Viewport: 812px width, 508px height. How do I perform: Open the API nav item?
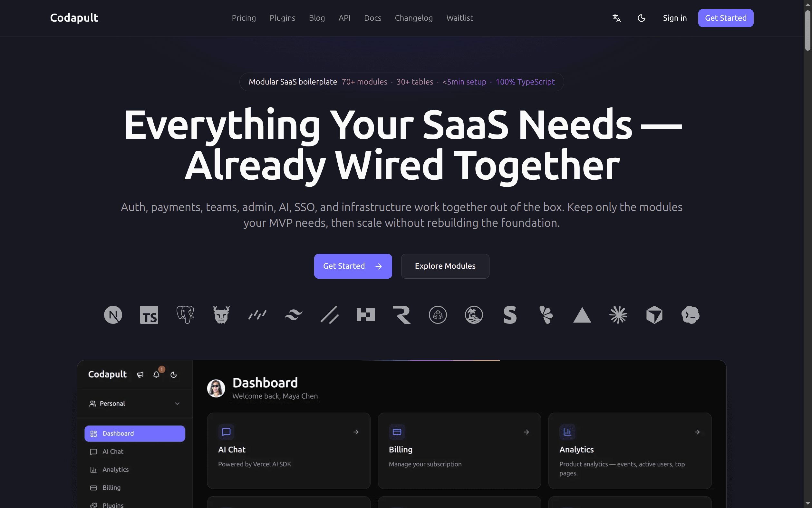coord(344,18)
